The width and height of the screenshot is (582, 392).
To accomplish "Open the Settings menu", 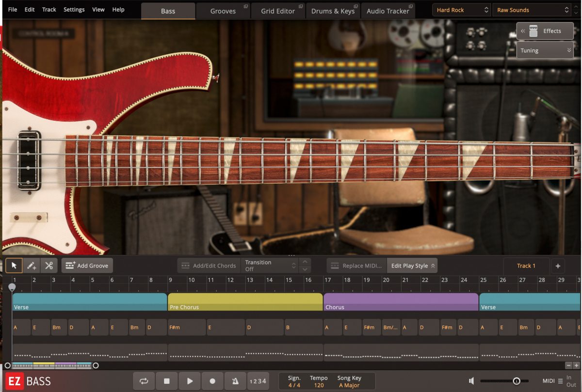I will 74,9.
